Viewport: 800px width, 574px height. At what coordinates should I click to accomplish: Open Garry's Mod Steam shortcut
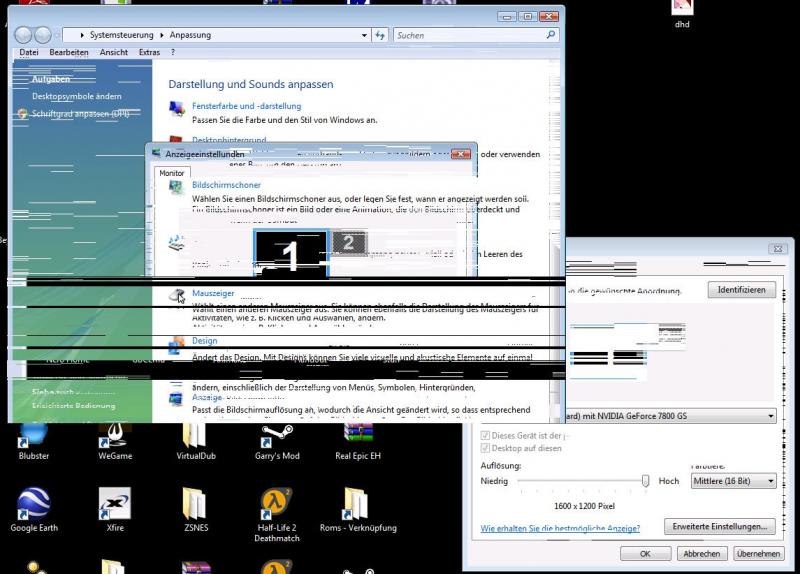[276, 436]
